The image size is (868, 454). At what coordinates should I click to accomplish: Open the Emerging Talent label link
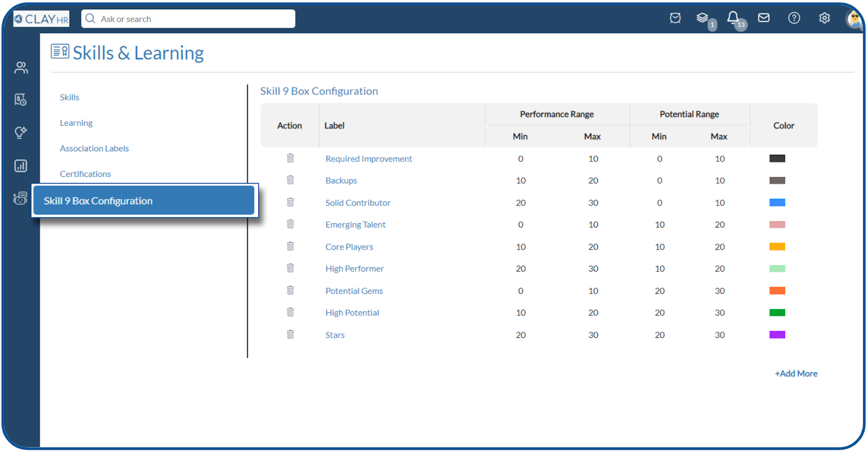pyautogui.click(x=355, y=224)
